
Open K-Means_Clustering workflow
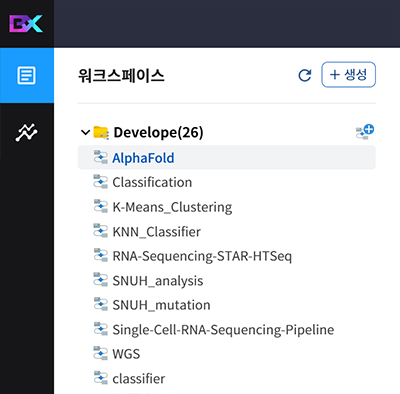point(227,207)
